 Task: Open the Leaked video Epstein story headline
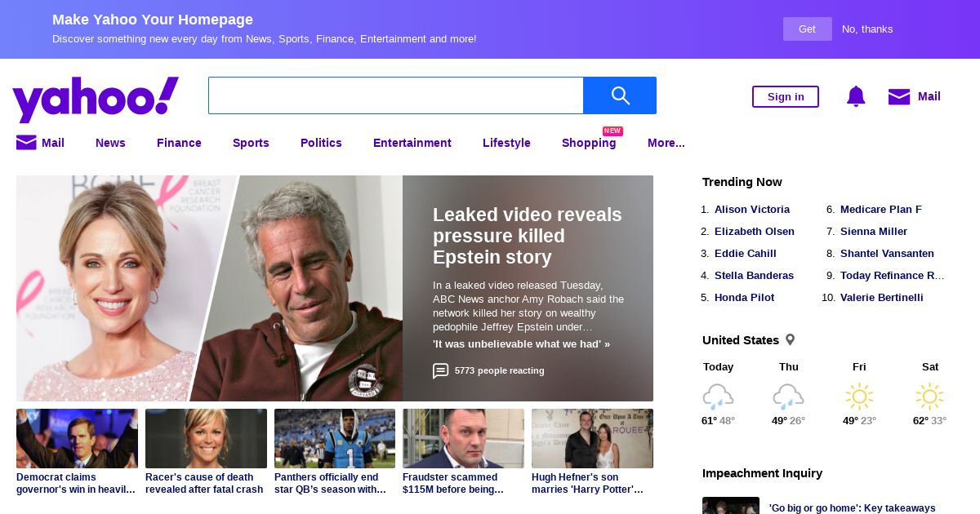528,236
